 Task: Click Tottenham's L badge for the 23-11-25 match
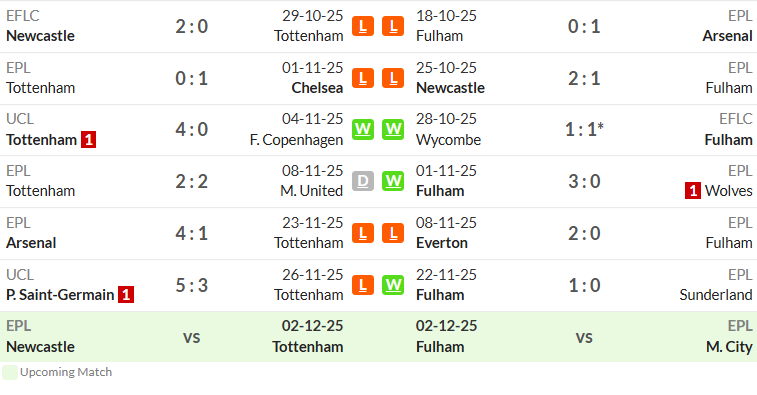363,233
